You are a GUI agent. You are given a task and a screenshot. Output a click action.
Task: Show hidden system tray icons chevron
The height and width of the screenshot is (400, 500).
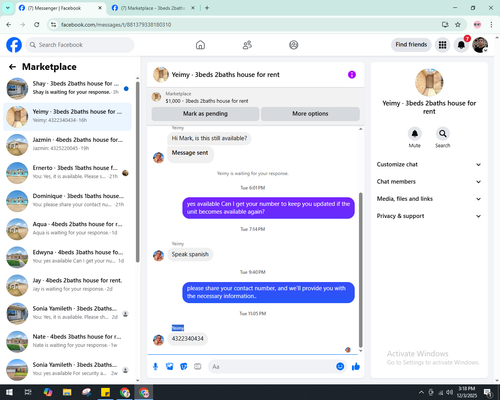(421, 392)
